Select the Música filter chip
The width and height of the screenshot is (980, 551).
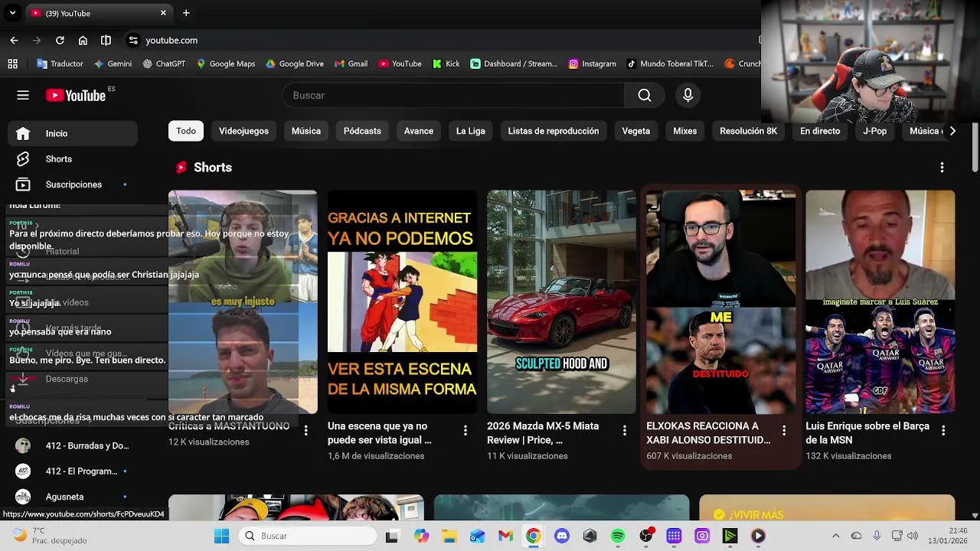(x=306, y=131)
